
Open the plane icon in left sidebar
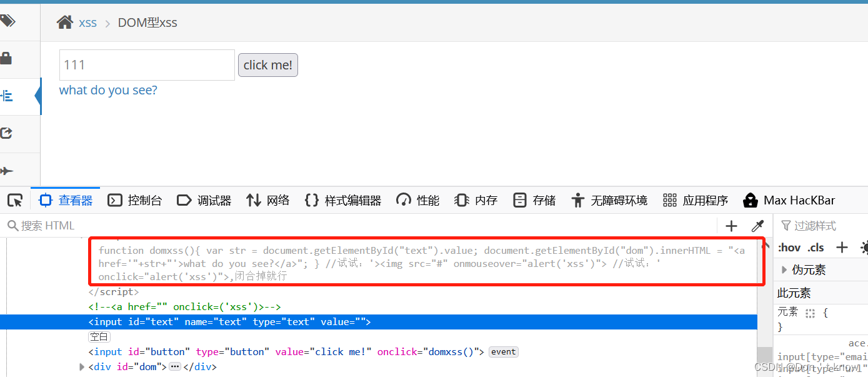(x=6, y=171)
